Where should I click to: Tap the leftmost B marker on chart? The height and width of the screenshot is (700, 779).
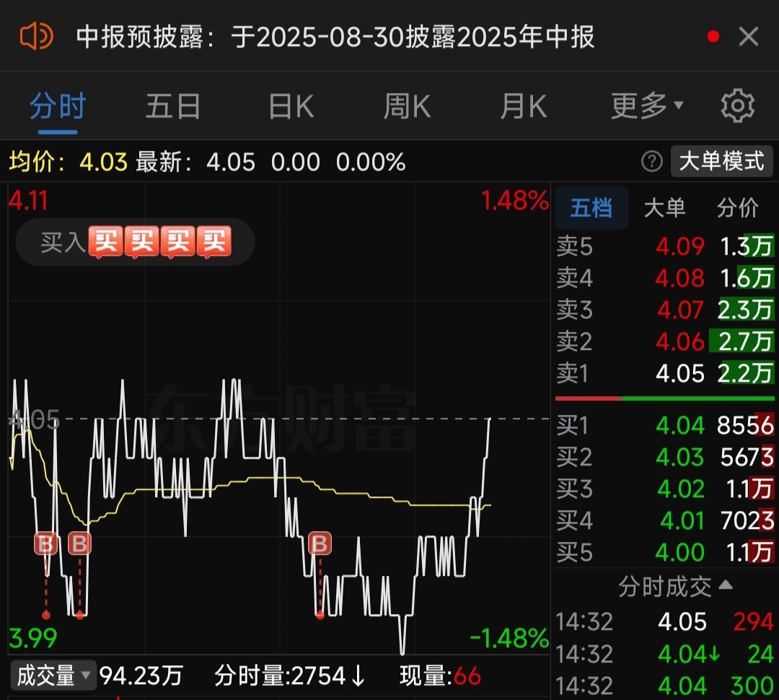click(45, 543)
